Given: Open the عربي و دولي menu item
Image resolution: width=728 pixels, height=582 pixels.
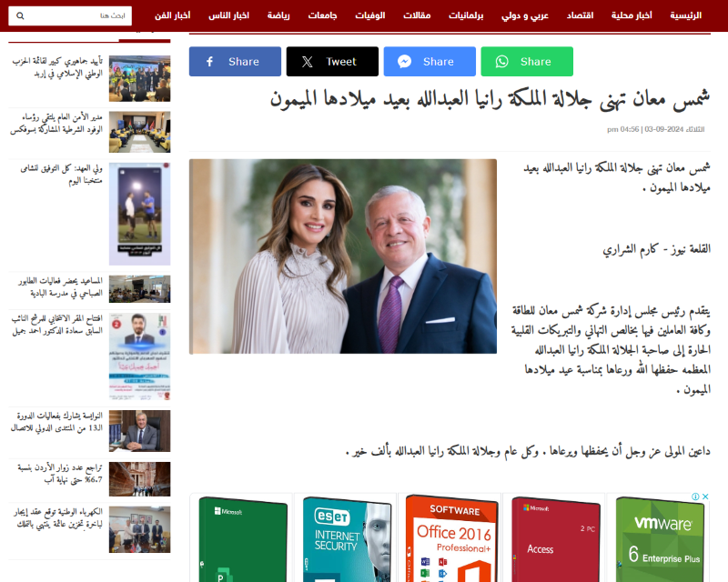Looking at the screenshot, I should [x=525, y=15].
